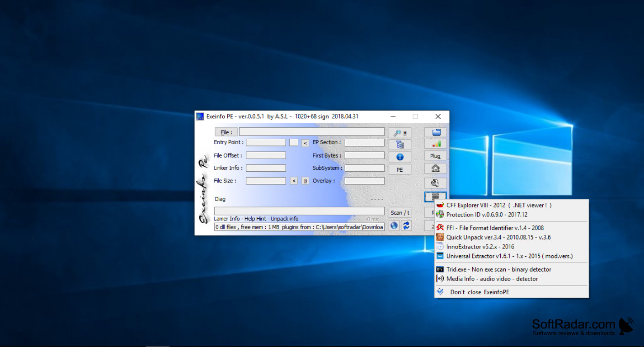Click the Exeinfo PE title bar app icon
The height and width of the screenshot is (347, 644).
(200, 117)
